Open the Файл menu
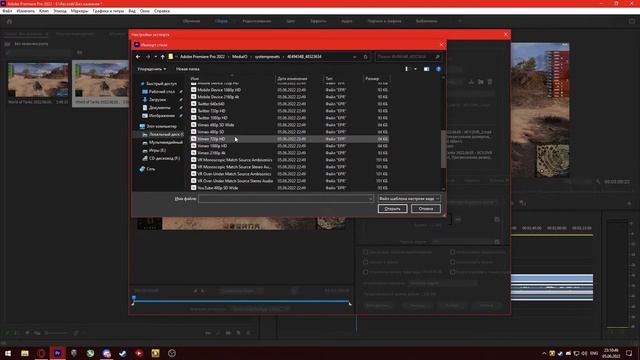 [7, 11]
